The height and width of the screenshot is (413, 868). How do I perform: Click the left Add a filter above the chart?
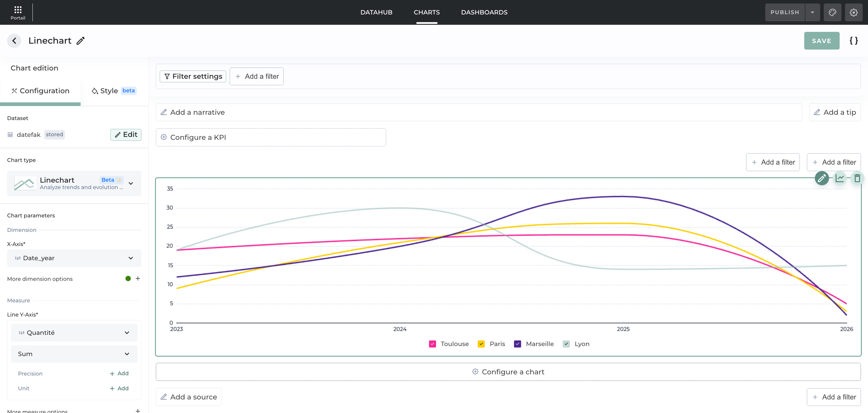773,162
